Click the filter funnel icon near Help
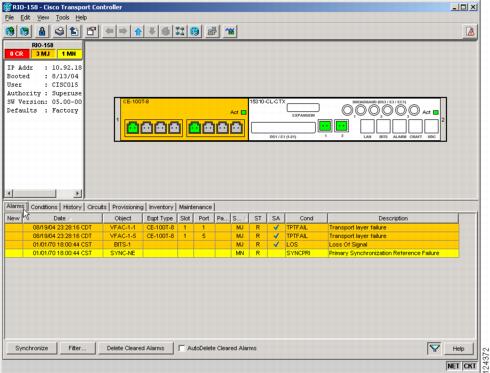This screenshot has height=373, width=490. pyautogui.click(x=434, y=348)
